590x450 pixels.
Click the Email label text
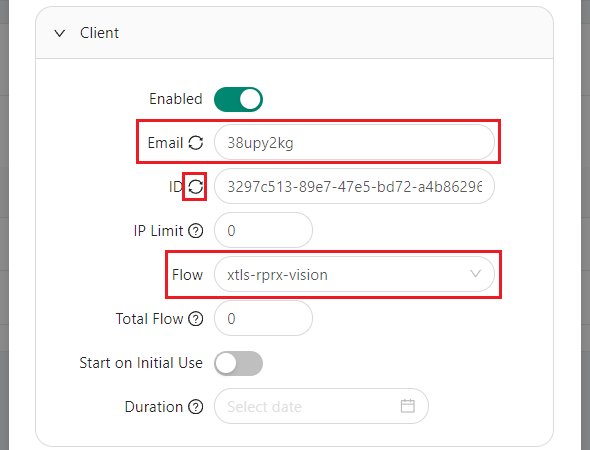(165, 143)
